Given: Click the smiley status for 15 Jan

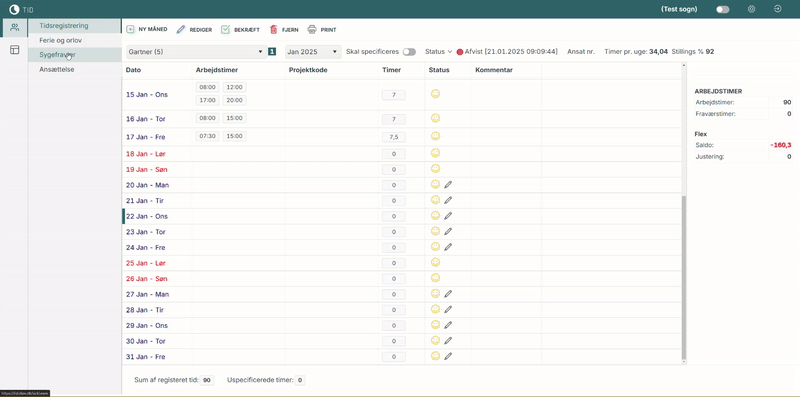Looking at the screenshot, I should [435, 94].
